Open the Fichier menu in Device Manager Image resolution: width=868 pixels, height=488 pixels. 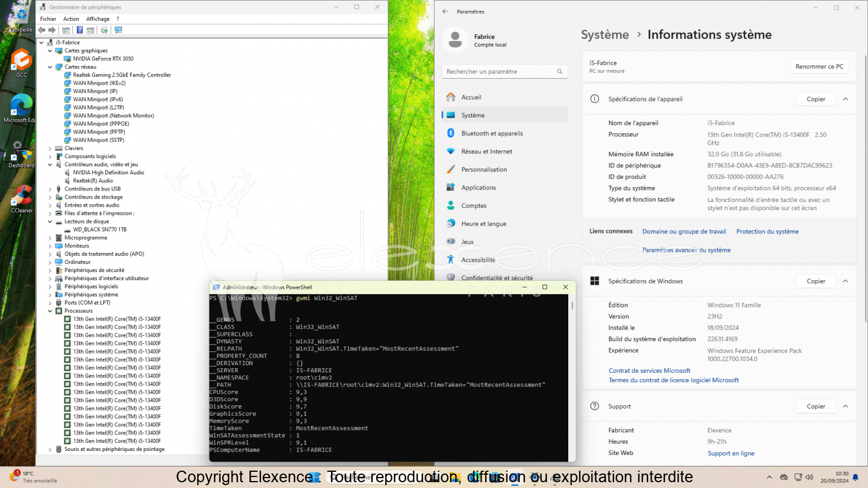[x=48, y=19]
